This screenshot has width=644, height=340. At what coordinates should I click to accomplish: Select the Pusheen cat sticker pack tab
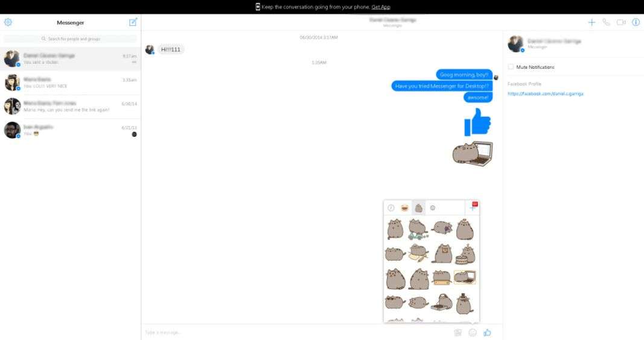[x=418, y=208]
